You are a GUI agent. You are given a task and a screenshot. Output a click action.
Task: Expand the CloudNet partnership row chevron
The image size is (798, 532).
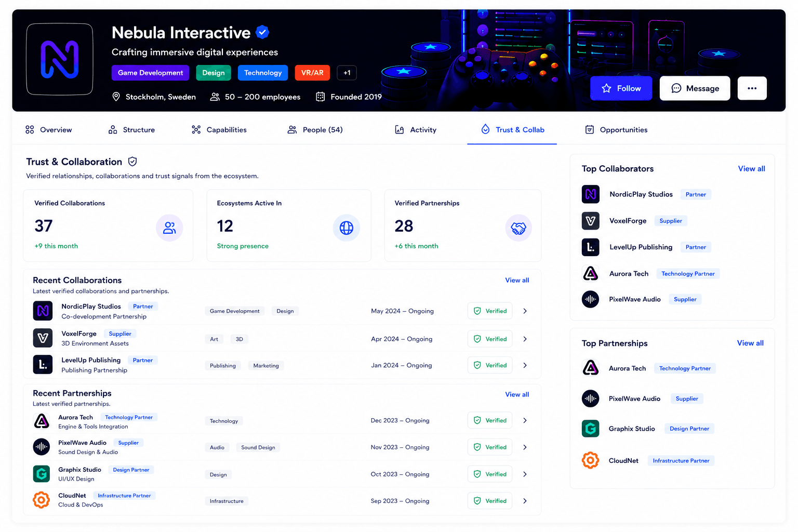pos(525,501)
